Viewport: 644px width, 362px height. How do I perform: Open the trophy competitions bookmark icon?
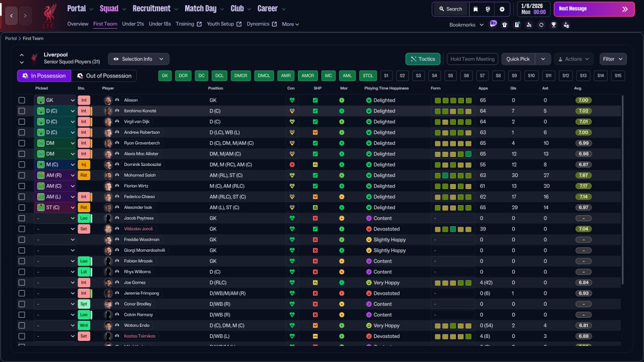click(553, 25)
